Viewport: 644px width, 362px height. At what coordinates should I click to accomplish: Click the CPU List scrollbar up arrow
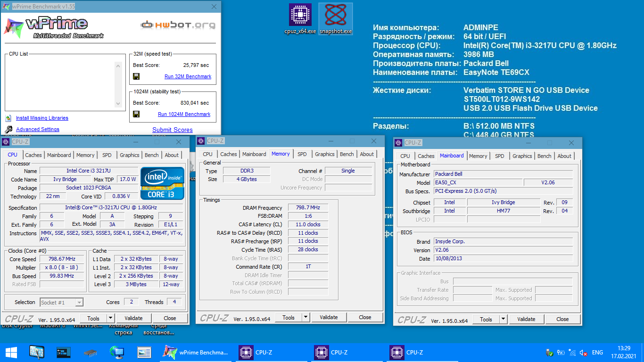pyautogui.click(x=118, y=65)
